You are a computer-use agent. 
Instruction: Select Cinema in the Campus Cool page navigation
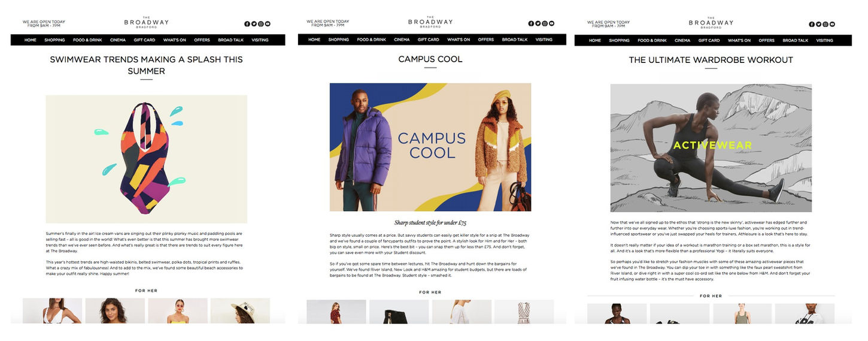tap(402, 40)
